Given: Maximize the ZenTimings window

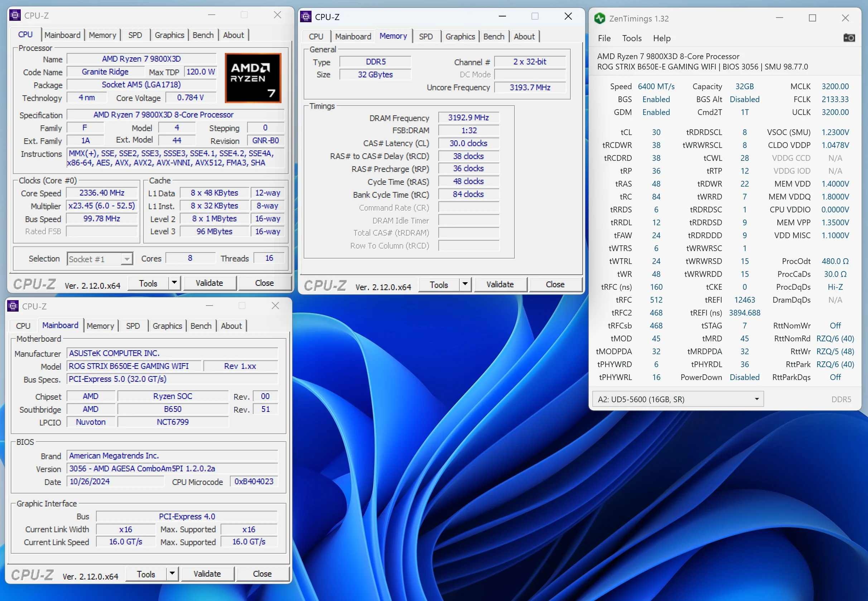Looking at the screenshot, I should point(812,18).
